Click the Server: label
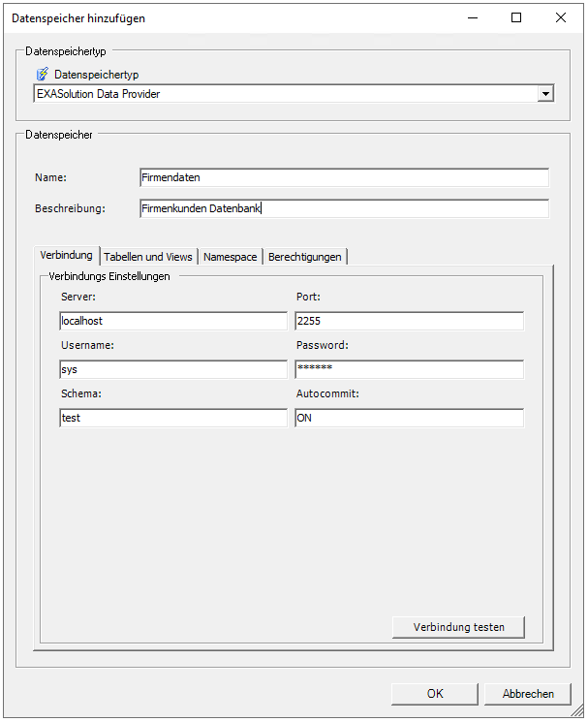This screenshot has width=588, height=722. coord(78,297)
